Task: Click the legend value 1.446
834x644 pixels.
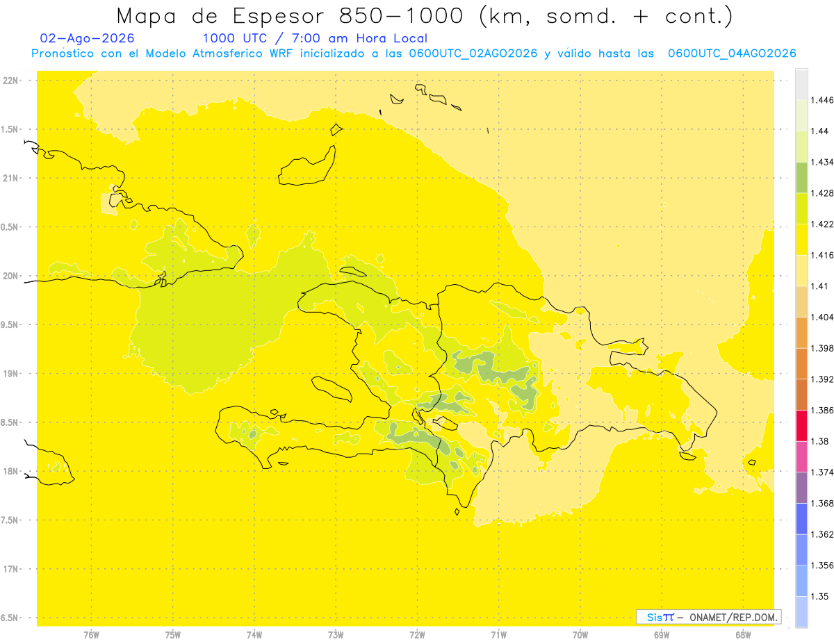Action: point(822,100)
